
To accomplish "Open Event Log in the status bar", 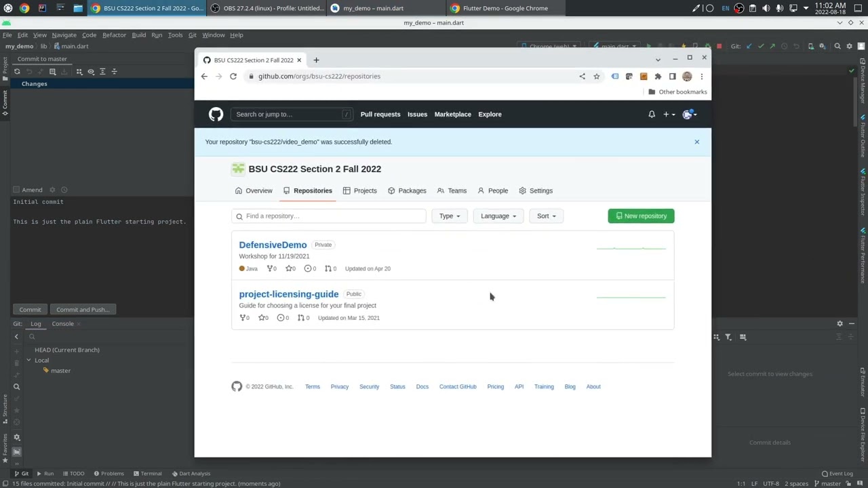I will 837,474.
